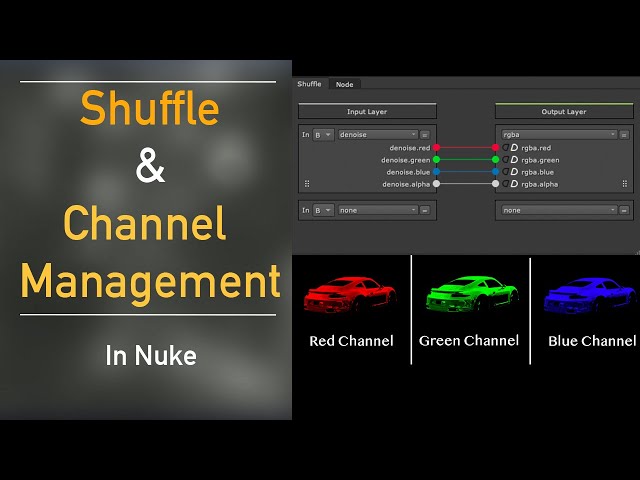Click the rgba.red output connector dot
The height and width of the screenshot is (480, 640).
[496, 147]
